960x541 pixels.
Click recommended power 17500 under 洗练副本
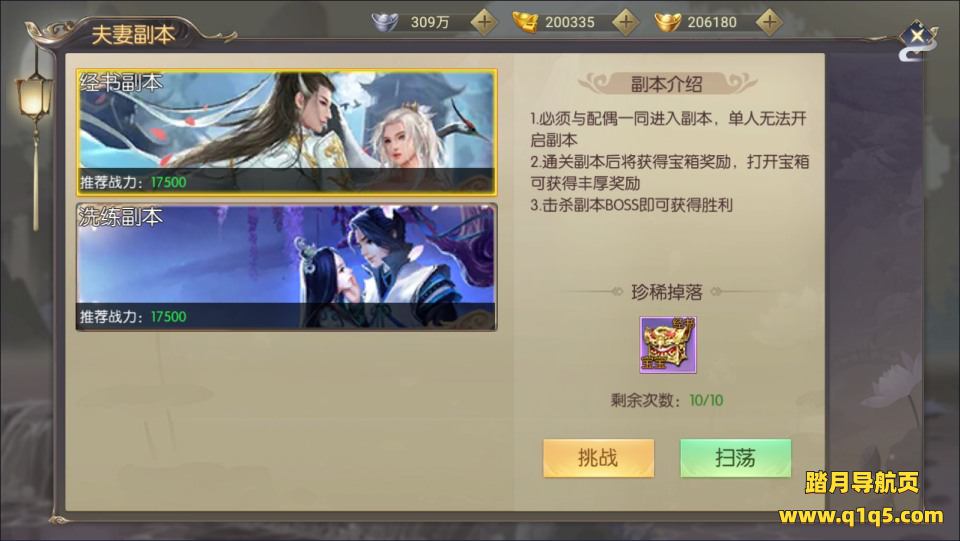click(x=168, y=316)
